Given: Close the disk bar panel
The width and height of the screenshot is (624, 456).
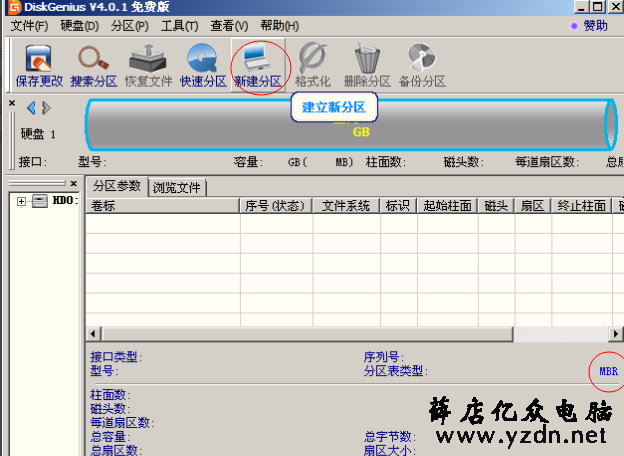Looking at the screenshot, I should pyautogui.click(x=12, y=103).
